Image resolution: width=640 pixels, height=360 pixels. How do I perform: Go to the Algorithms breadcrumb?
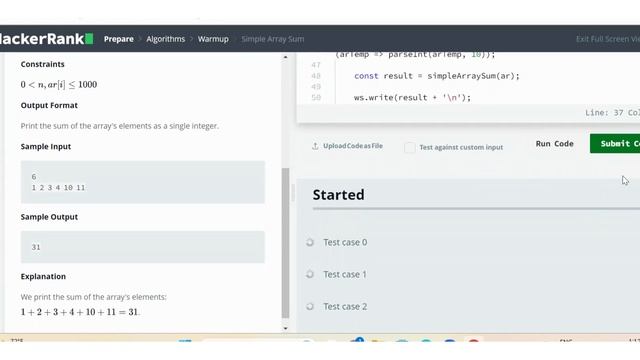pyautogui.click(x=165, y=39)
